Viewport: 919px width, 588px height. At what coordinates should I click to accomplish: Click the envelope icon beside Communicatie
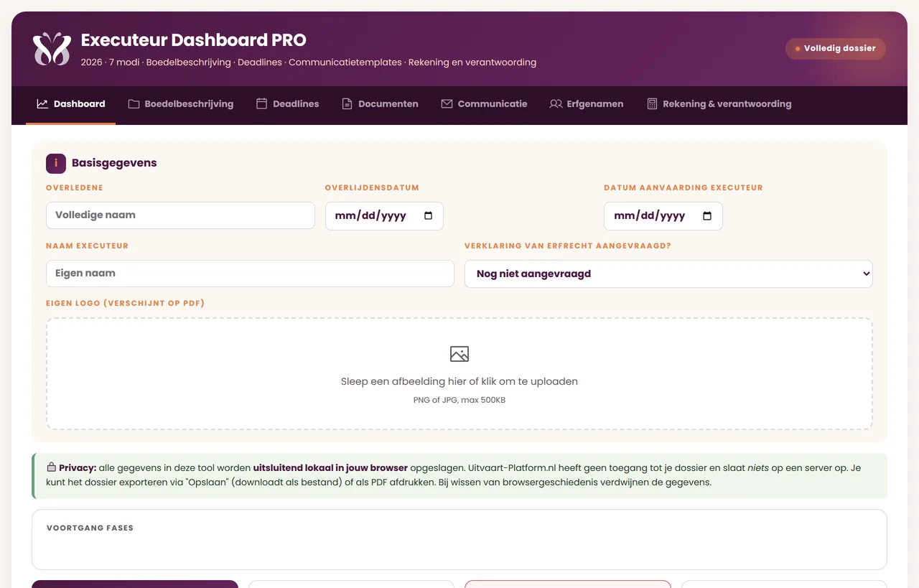(447, 104)
